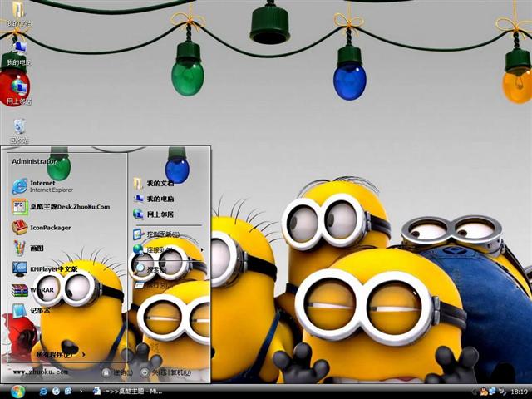Open 我的文档 desktop icon
Image resolution: width=532 pixels, height=399 pixels.
(18, 12)
